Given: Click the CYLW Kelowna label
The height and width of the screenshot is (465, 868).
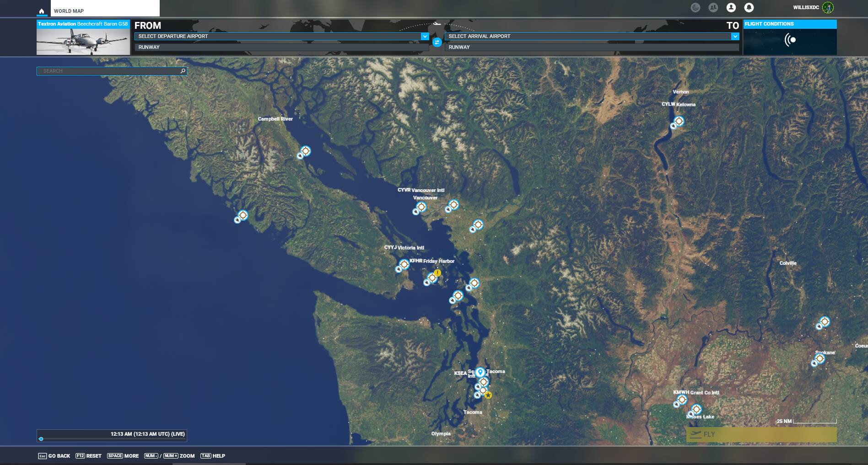Looking at the screenshot, I should click(679, 104).
